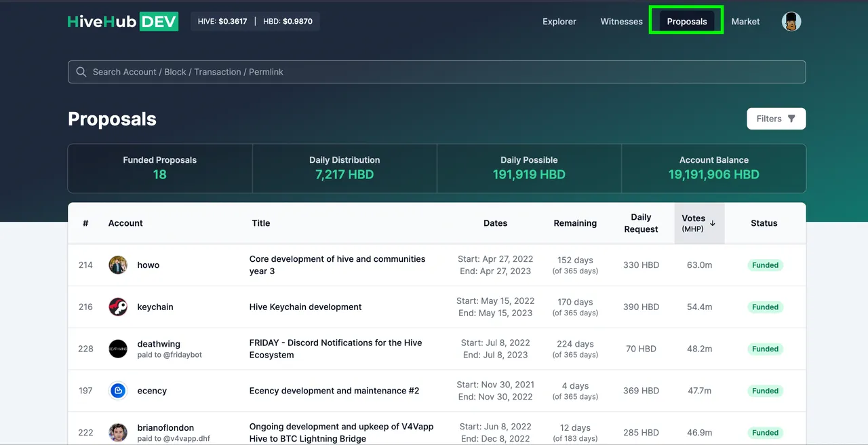Screen dimensions: 868x445
Task: Click the Votes column sort arrow
Action: [713, 222]
